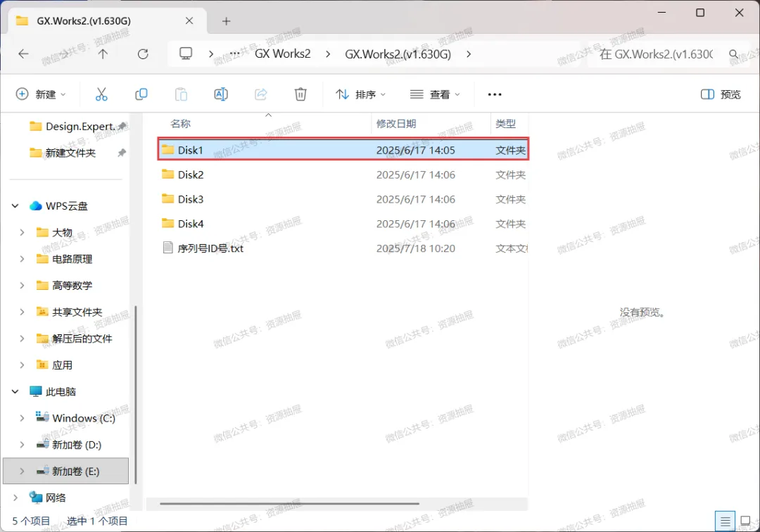760x532 pixels.
Task: Click the Delete trash can icon
Action: tap(300, 94)
